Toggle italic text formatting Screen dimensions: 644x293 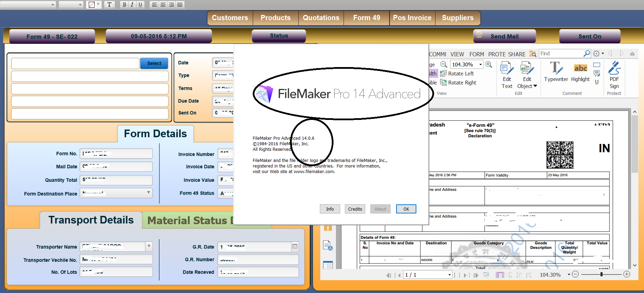click(x=132, y=5)
